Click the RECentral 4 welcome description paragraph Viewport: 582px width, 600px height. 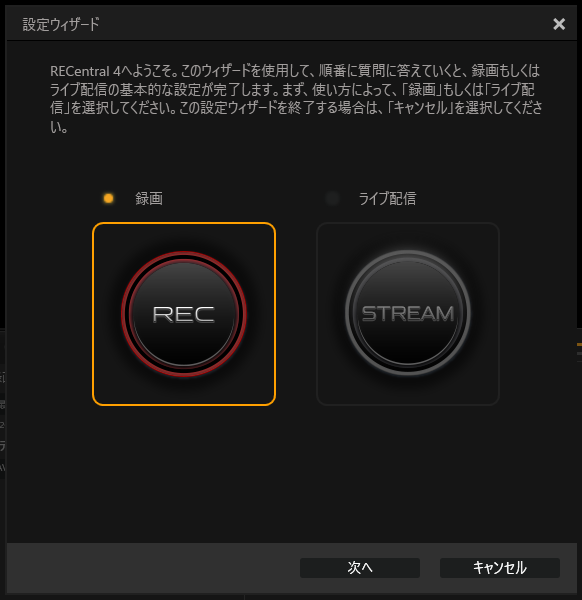pyautogui.click(x=296, y=99)
